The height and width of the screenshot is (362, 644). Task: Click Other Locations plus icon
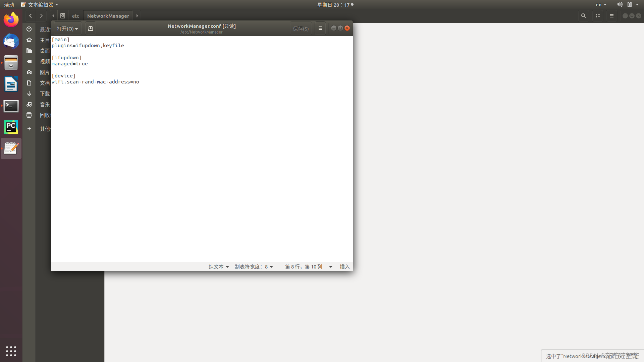29,129
